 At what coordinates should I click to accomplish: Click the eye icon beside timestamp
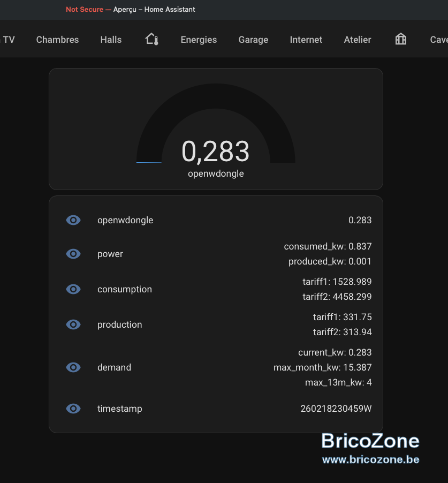tap(73, 409)
